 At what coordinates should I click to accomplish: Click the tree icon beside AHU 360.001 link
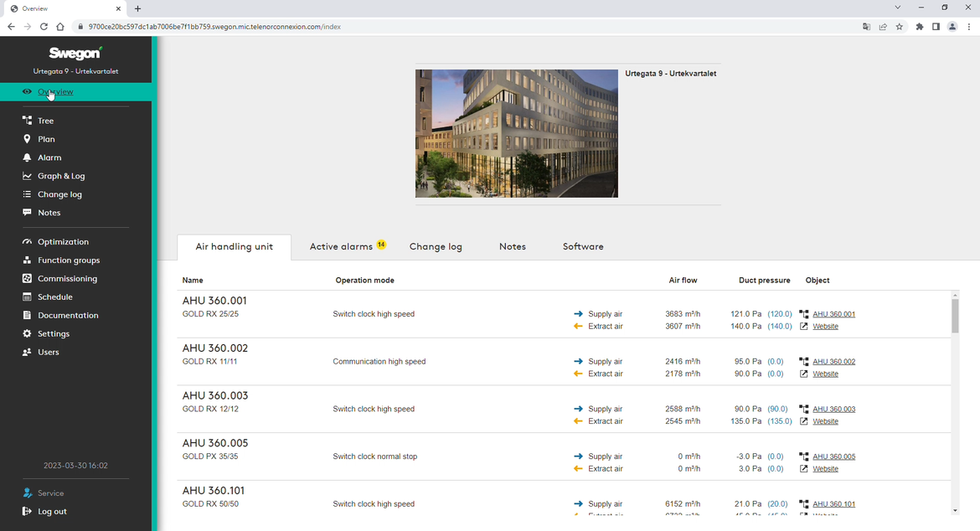coord(804,314)
